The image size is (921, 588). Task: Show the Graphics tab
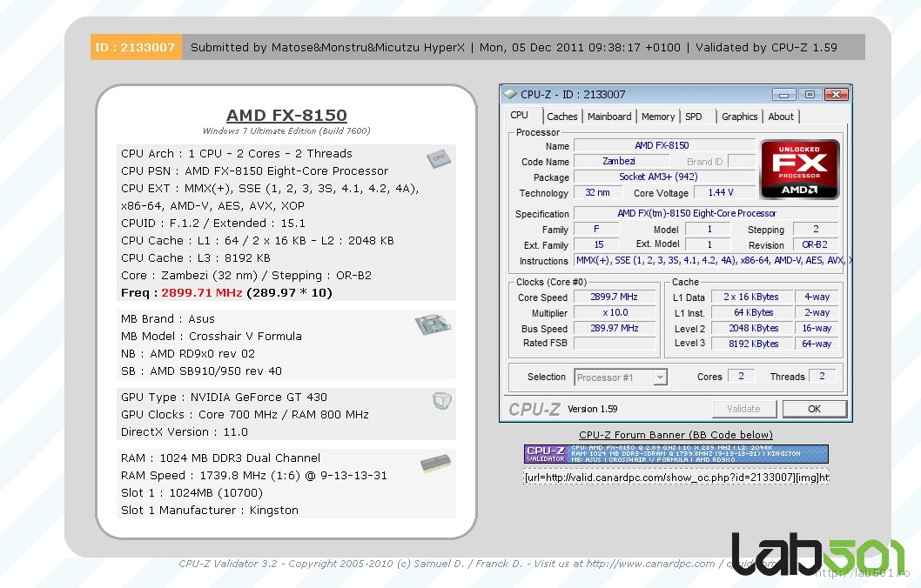(740, 117)
